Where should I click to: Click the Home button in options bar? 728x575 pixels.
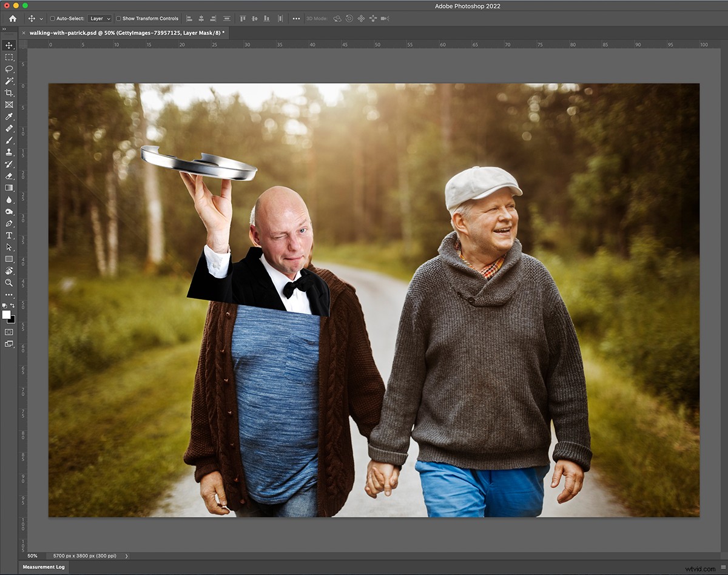[12, 18]
